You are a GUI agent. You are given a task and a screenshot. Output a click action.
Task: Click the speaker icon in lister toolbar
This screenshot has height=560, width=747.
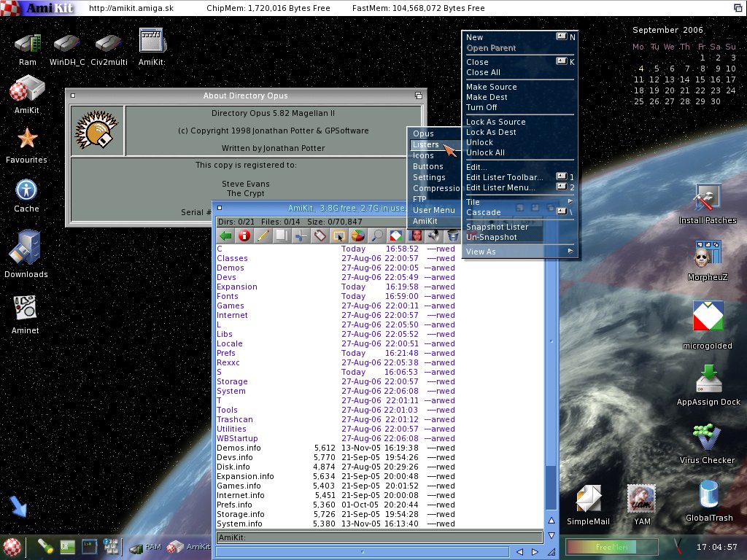pyautogui.click(x=433, y=236)
